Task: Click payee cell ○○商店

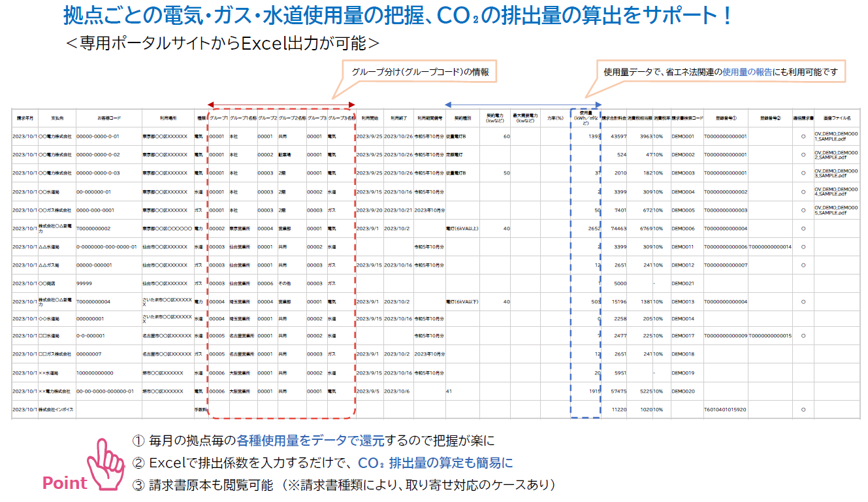Action: (48, 284)
